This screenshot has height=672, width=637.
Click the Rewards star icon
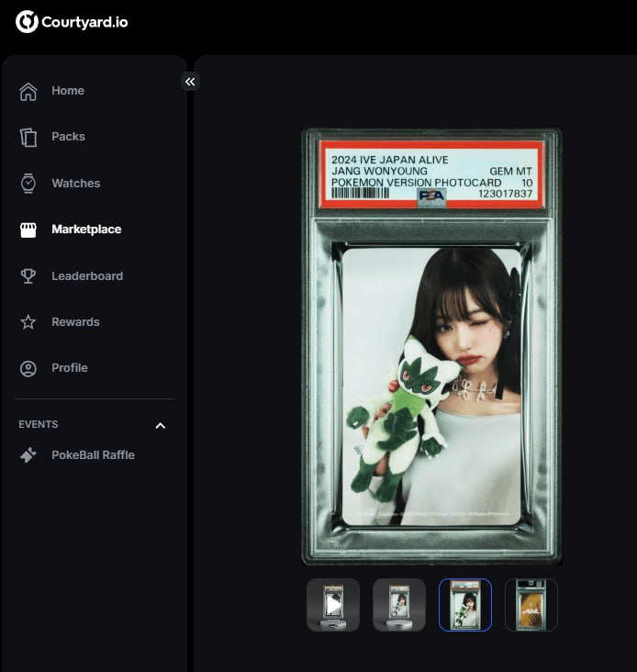pos(28,322)
